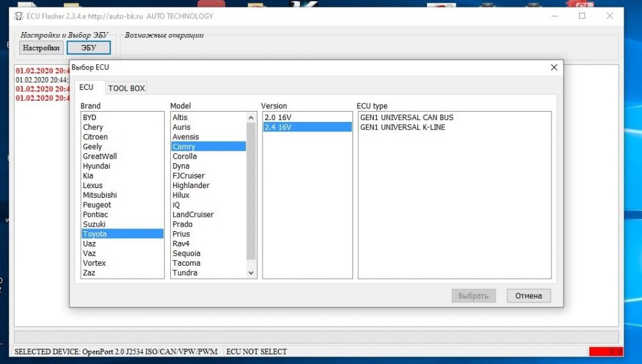Pick Hyundai from Brand list
642x364 pixels.
tap(122, 166)
